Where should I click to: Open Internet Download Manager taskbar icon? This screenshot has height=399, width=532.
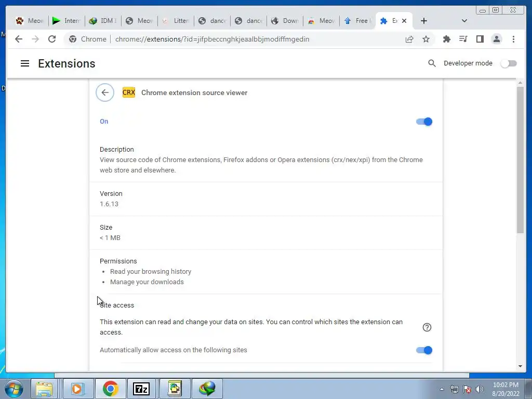[207, 389]
